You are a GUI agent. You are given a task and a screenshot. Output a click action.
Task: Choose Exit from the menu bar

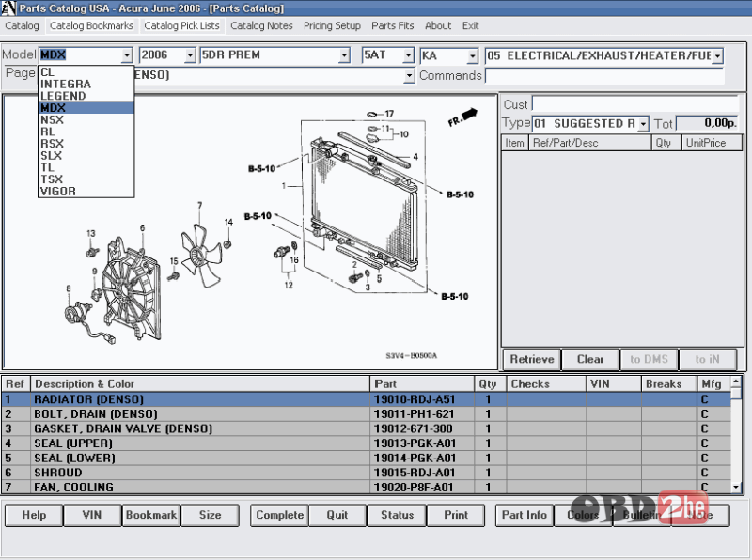click(471, 26)
